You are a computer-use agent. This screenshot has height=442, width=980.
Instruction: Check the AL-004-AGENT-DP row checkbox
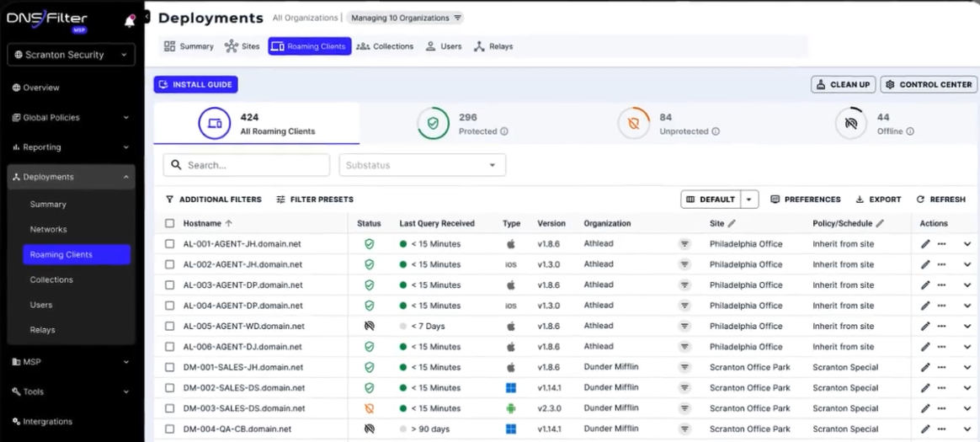(x=169, y=306)
